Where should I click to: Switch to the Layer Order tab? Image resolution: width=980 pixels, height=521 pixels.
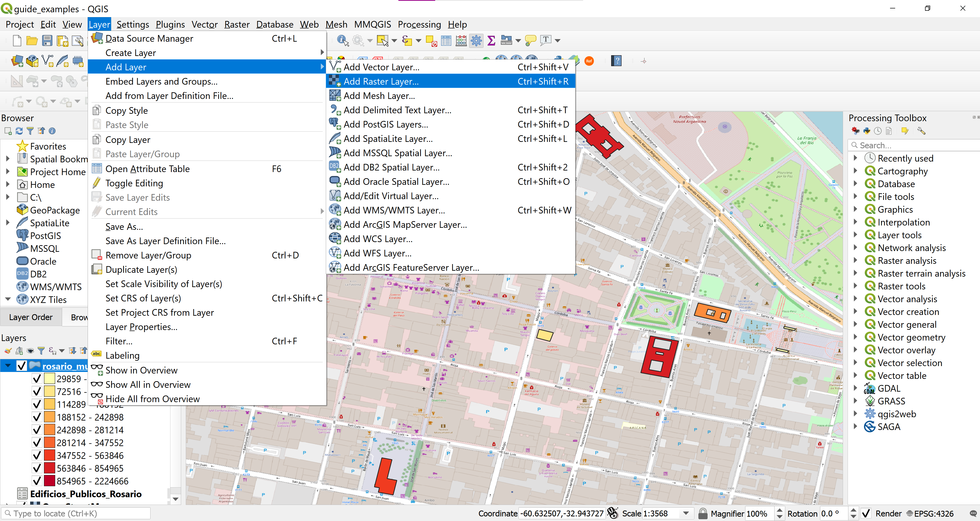pos(31,317)
